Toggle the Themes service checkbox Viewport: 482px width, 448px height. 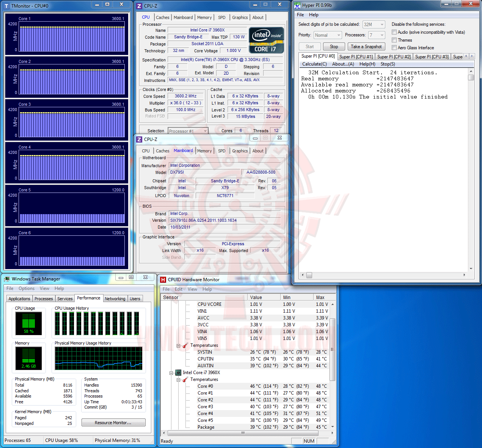pyautogui.click(x=394, y=40)
